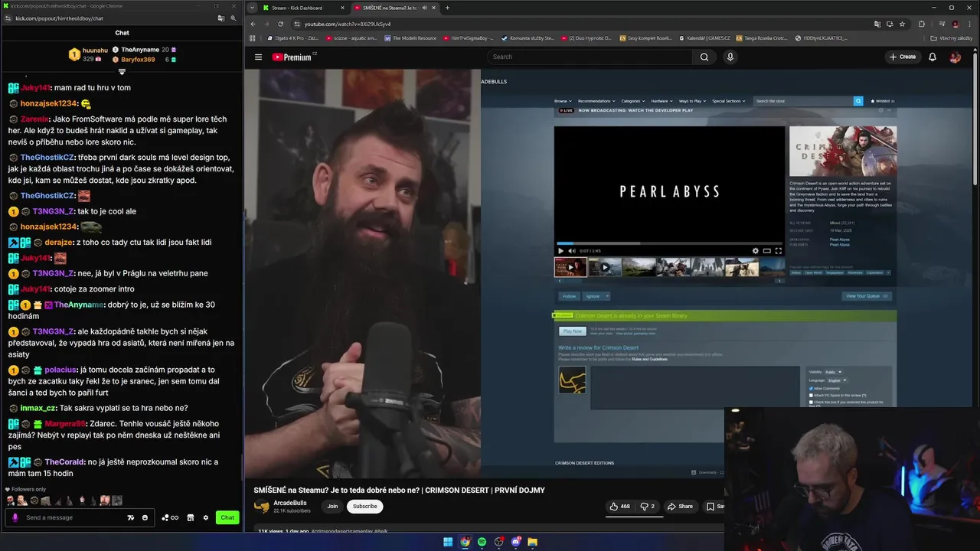Go back in Chrome browser history

(253, 24)
